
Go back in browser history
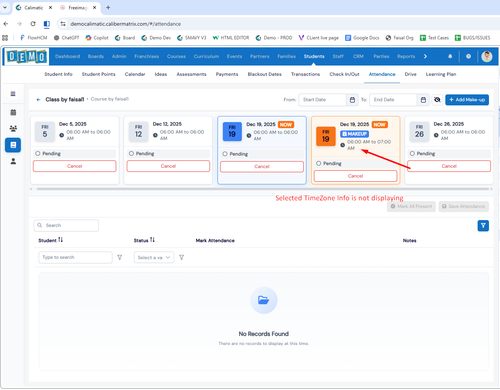pyautogui.click(x=6, y=24)
